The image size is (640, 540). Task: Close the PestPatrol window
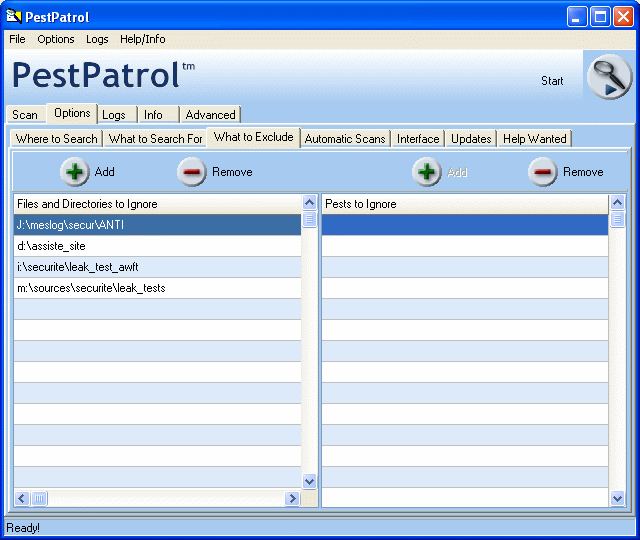pyautogui.click(x=623, y=17)
